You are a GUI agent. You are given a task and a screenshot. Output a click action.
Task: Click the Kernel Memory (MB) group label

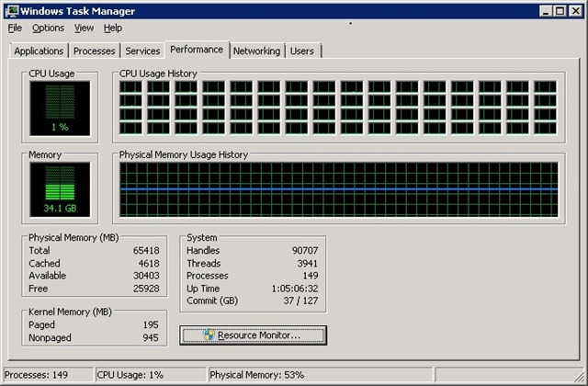click(70, 312)
